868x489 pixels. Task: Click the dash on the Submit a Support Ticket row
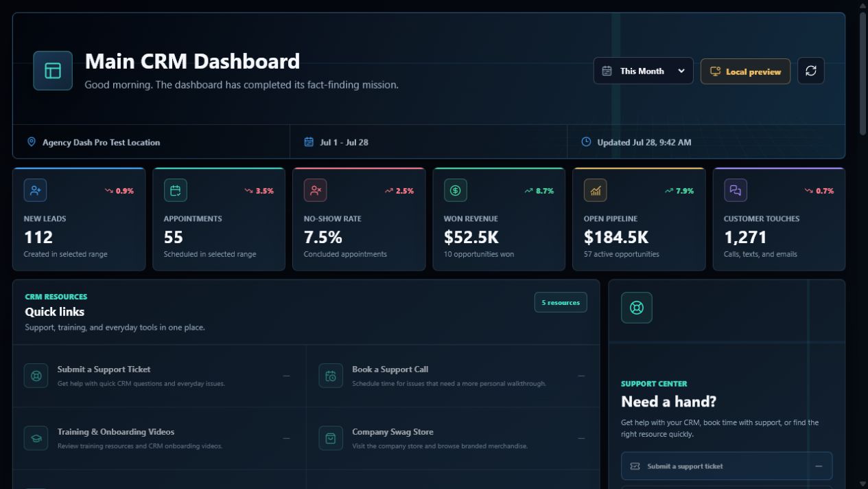286,376
